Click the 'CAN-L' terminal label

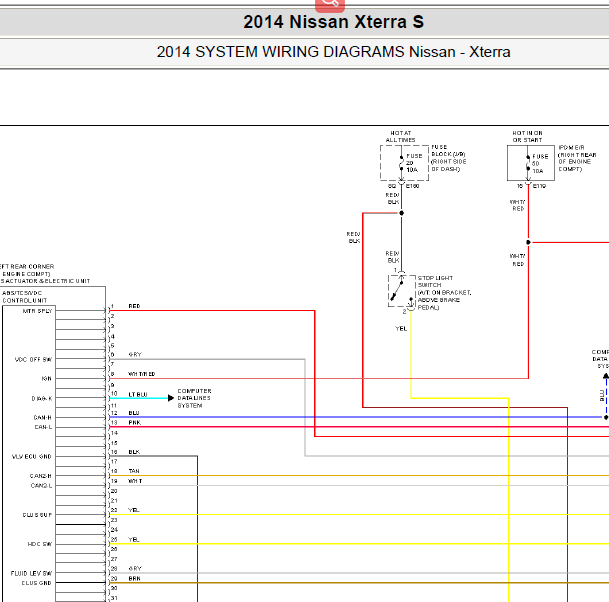pos(43,427)
